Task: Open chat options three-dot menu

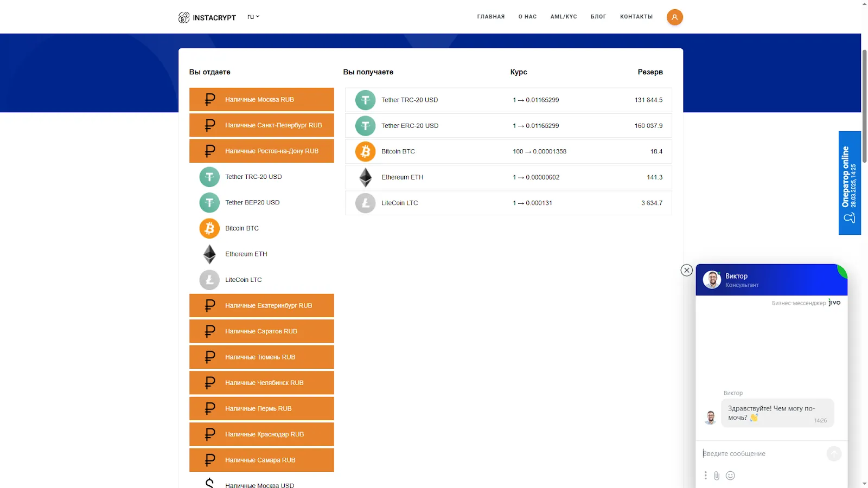Action: click(705, 476)
